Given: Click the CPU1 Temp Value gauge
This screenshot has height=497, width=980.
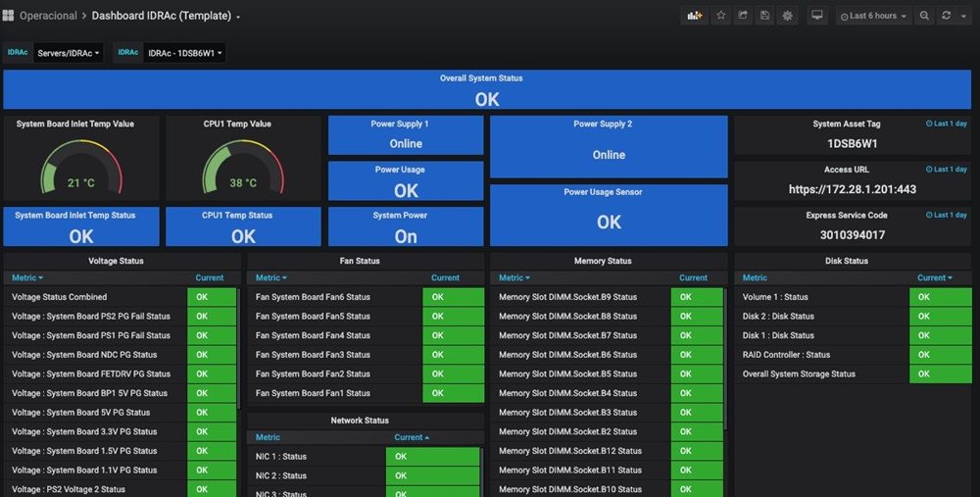Looking at the screenshot, I should point(242,169).
